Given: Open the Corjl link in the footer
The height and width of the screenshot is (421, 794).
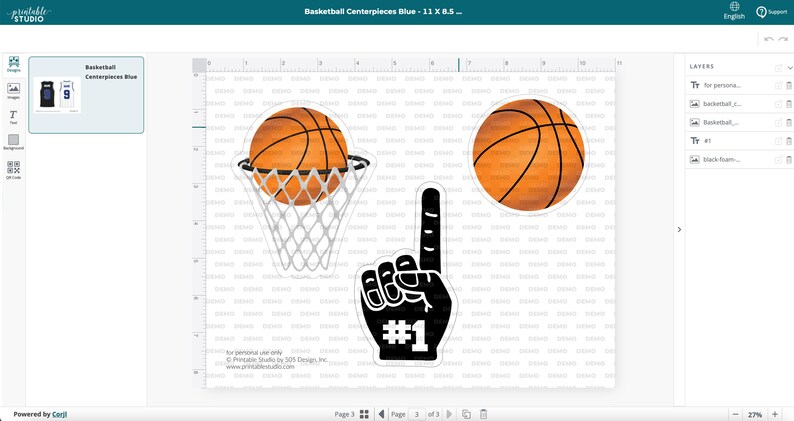Looking at the screenshot, I should 59,414.
